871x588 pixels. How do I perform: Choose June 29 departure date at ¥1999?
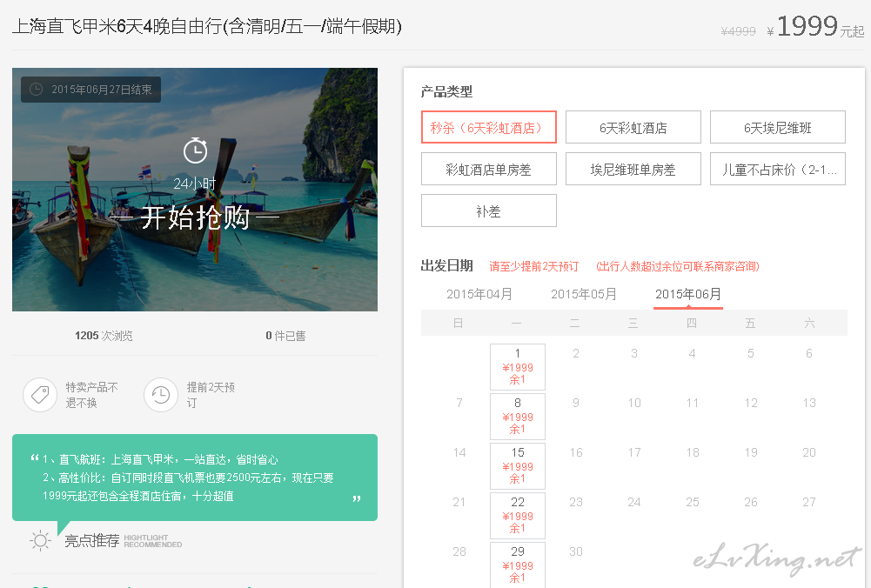(518, 565)
